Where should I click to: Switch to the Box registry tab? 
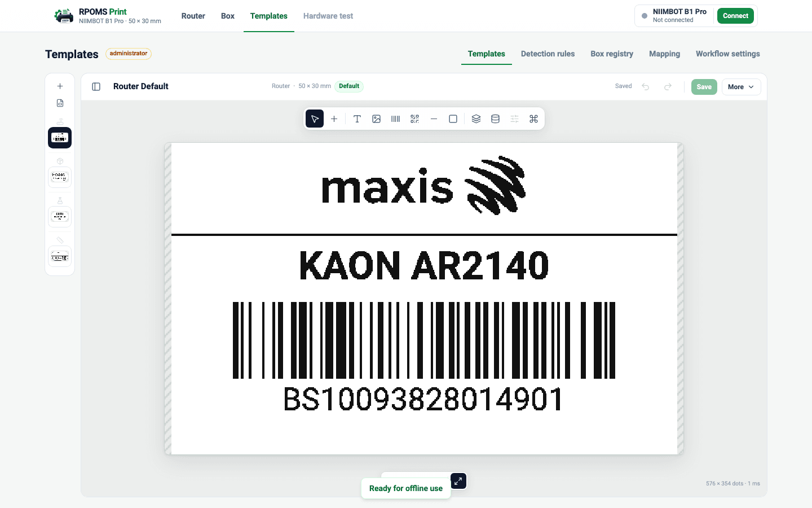(x=612, y=54)
